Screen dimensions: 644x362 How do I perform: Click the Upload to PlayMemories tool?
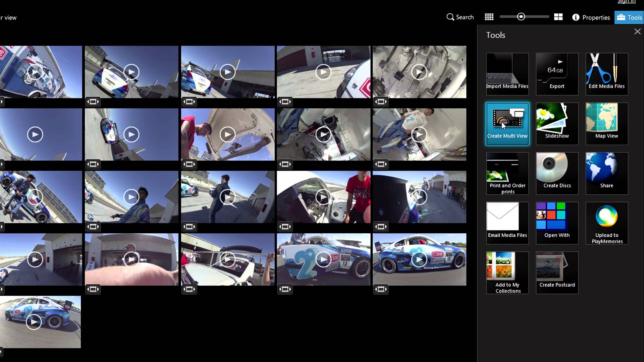pos(606,223)
